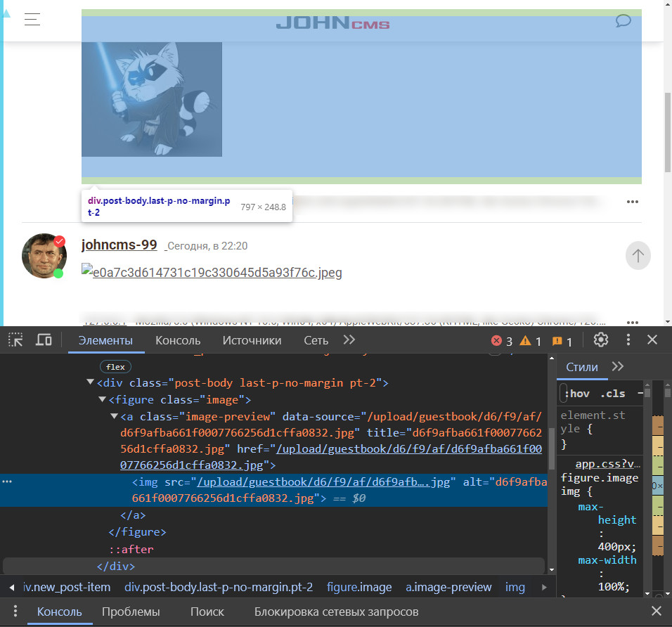Open the Стили tab
This screenshot has width=672, height=627.
pos(581,368)
